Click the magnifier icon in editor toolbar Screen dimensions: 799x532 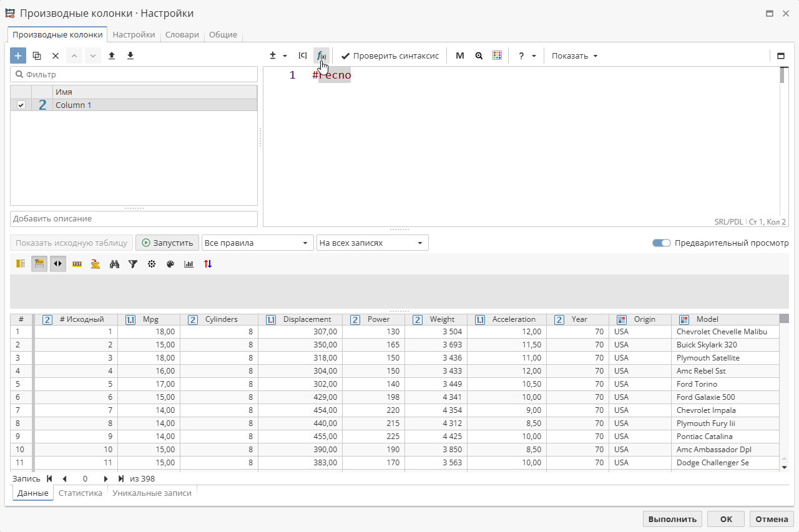pos(479,56)
